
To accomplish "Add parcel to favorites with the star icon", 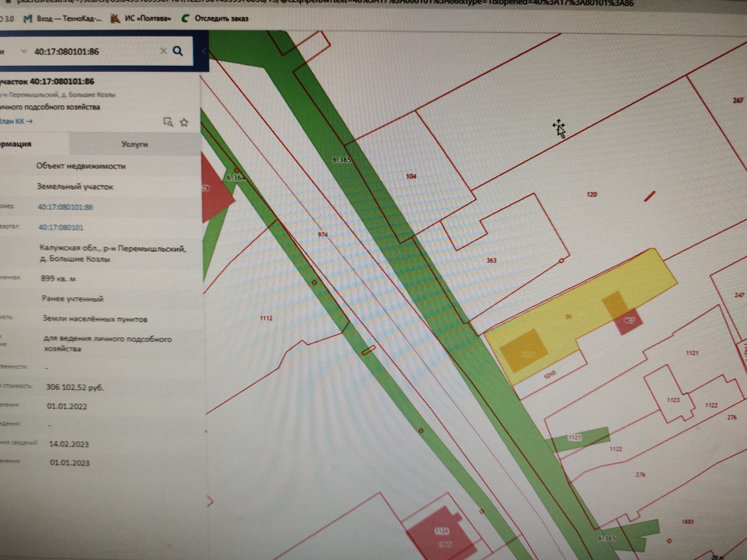I will (184, 122).
